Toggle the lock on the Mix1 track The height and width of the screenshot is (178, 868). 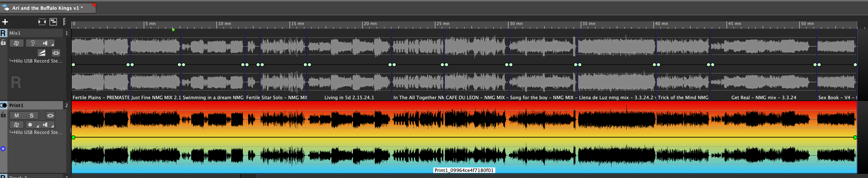(x=3, y=42)
